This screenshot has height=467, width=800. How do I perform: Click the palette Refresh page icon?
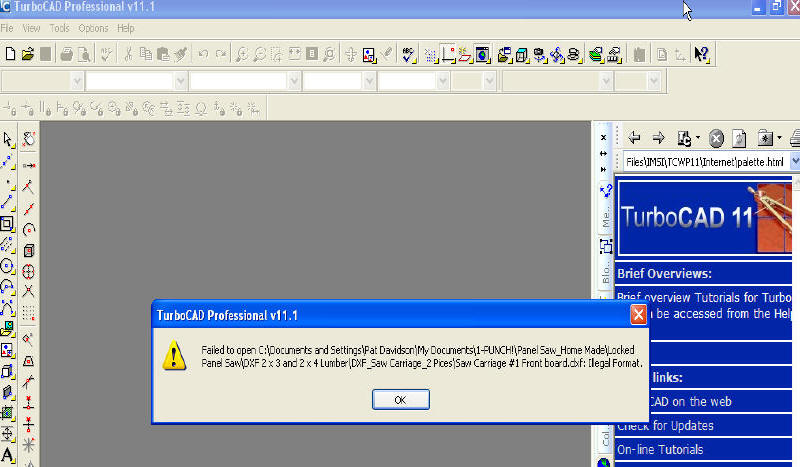739,138
